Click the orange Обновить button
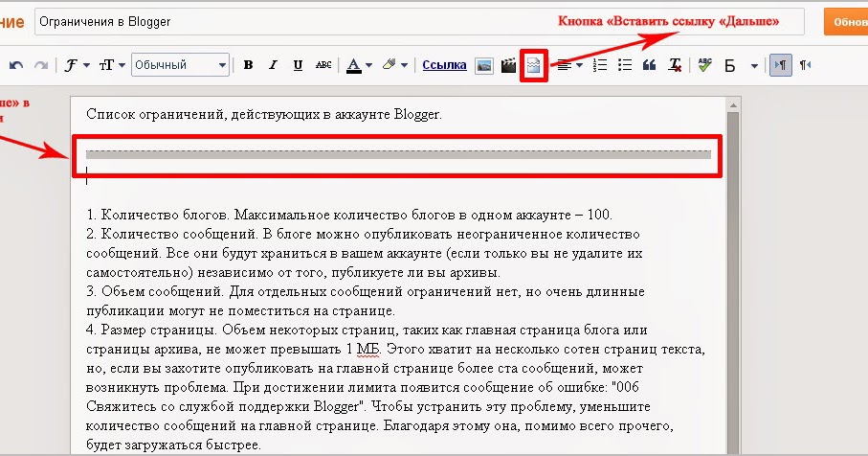This screenshot has height=456, width=868. click(846, 22)
